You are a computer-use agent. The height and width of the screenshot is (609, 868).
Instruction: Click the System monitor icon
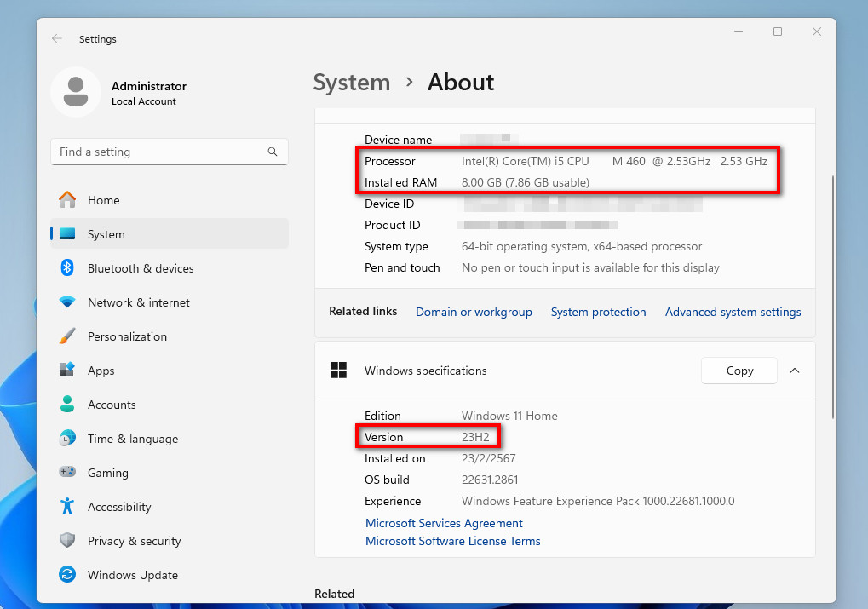pyautogui.click(x=67, y=234)
